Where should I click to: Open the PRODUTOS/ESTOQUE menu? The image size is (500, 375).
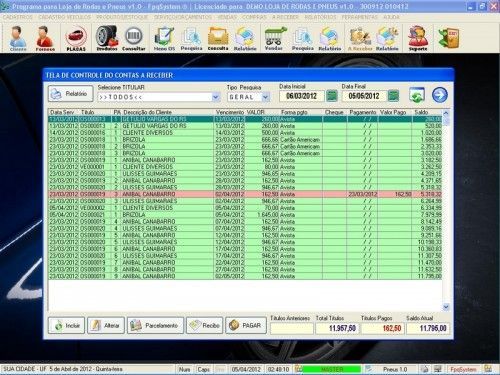tap(122, 17)
